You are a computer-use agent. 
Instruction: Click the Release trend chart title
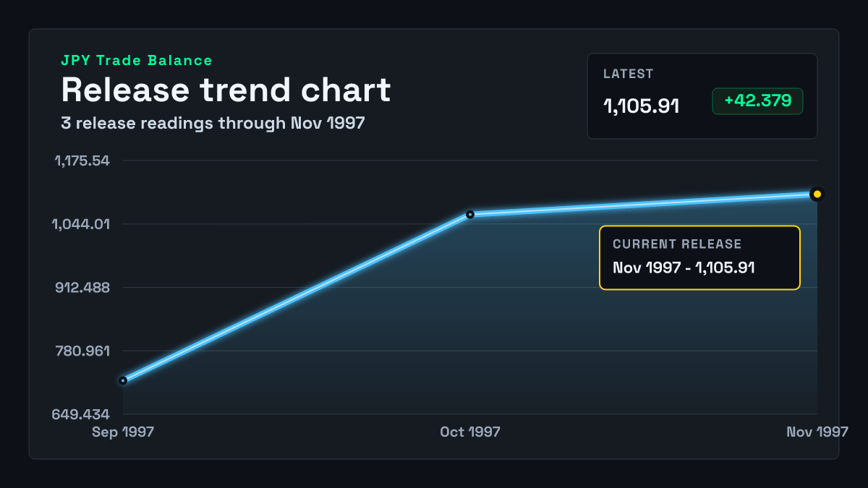click(x=226, y=90)
